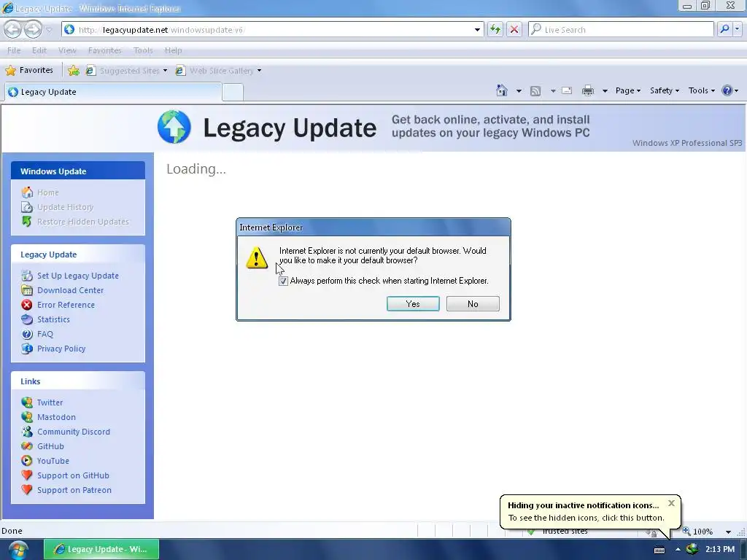This screenshot has width=747, height=560.
Task: Click the Home page icon
Action: pyautogui.click(x=502, y=90)
